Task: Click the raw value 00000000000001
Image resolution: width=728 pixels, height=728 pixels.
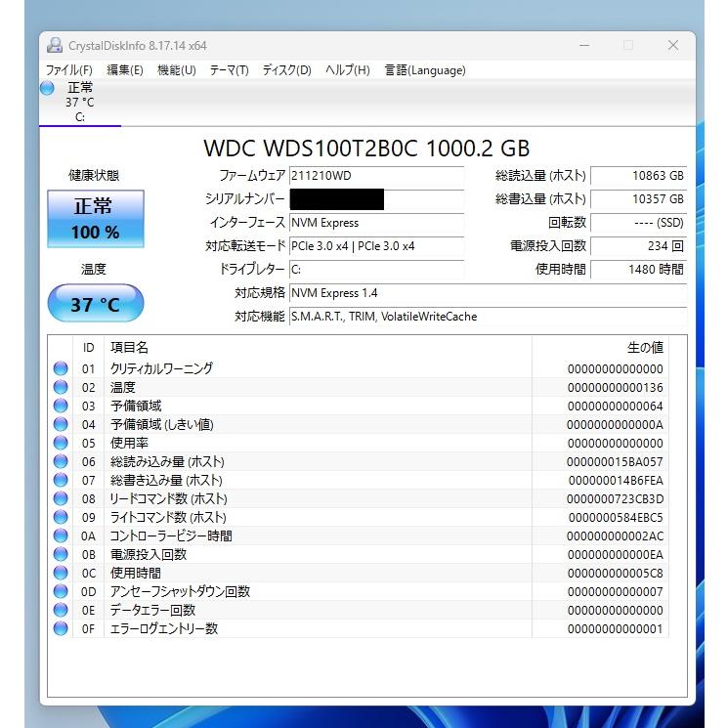Action: coord(616,629)
